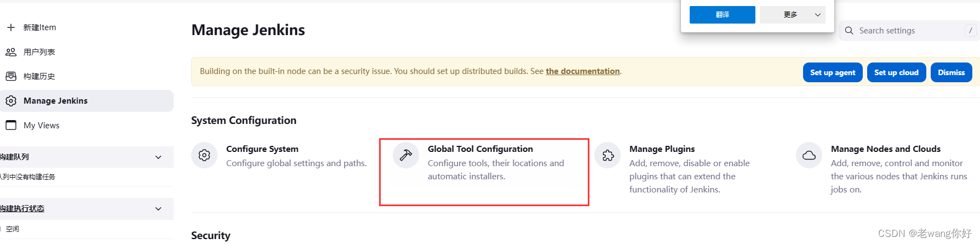
Task: Select Manage Jenkins in the sidebar
Action: click(87, 101)
